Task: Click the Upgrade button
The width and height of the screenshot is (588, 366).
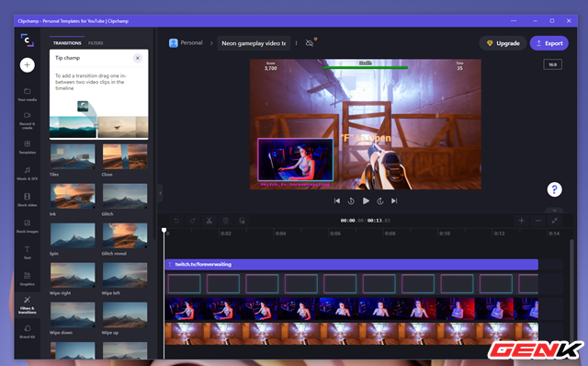Action: coord(503,43)
